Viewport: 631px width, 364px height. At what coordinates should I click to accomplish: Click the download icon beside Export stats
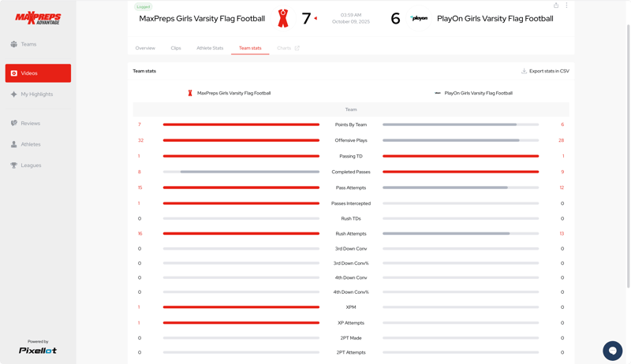524,71
